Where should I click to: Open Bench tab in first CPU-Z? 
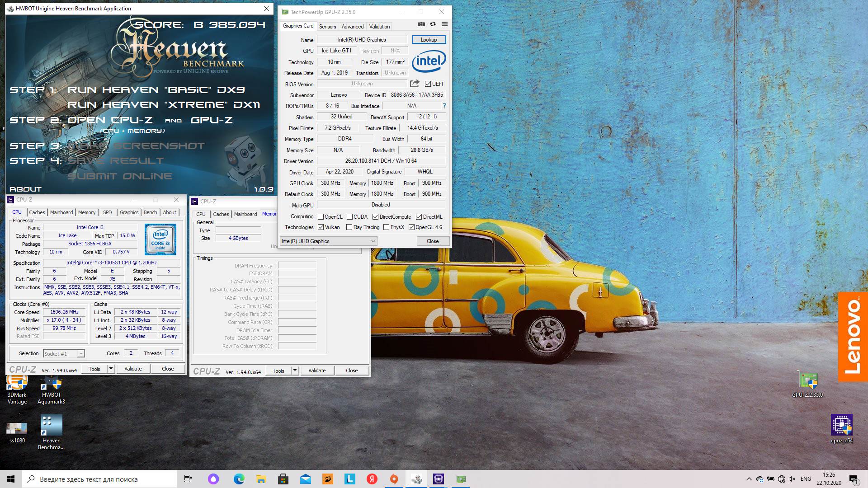click(x=151, y=212)
